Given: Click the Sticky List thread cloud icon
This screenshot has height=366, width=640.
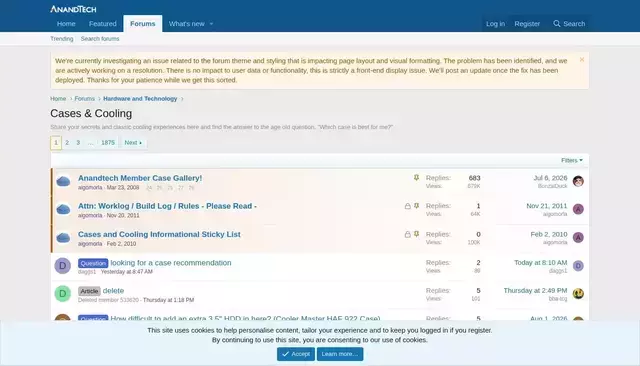Looking at the screenshot, I should (63, 237).
